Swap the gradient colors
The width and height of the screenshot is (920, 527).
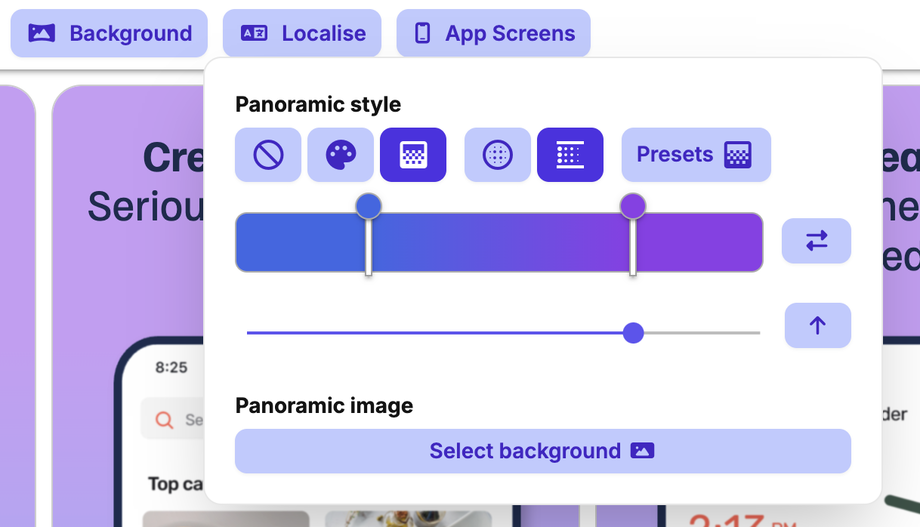[x=816, y=241]
